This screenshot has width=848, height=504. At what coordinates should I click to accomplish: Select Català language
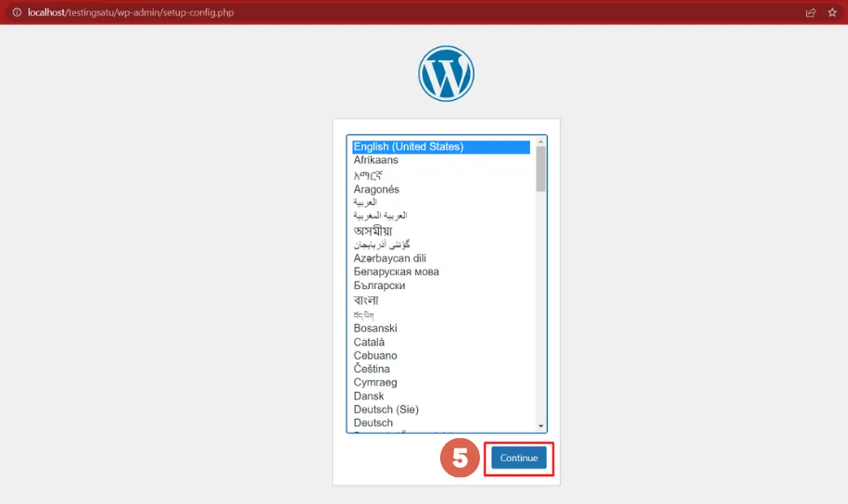click(441, 342)
